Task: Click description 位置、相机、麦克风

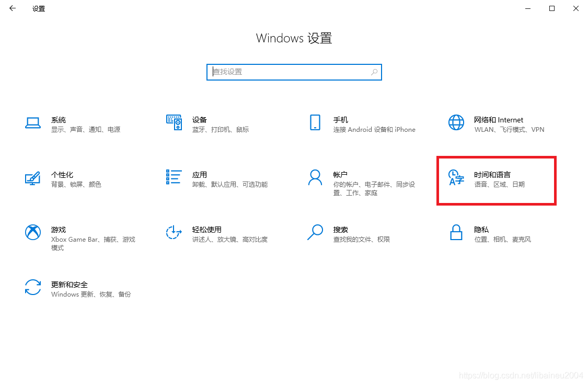Action: [x=502, y=240]
